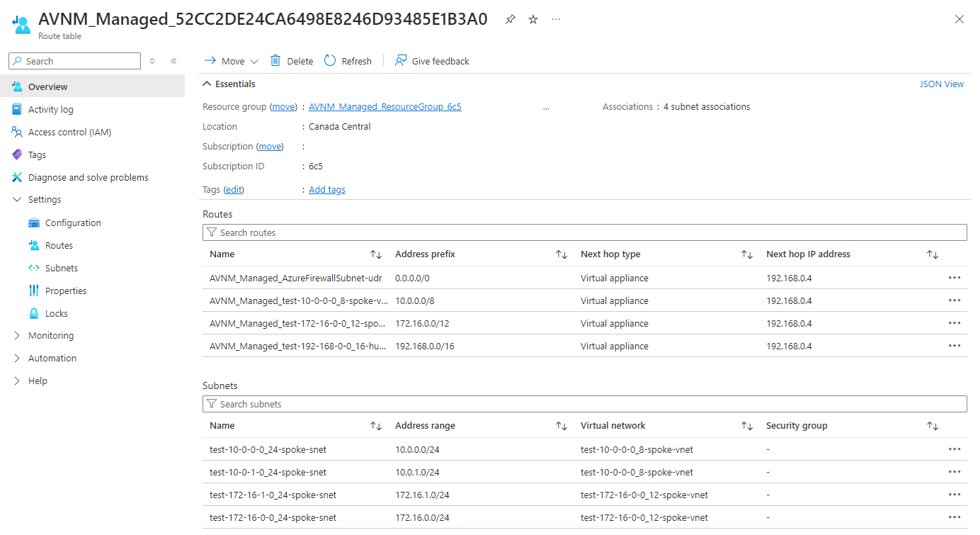980x535 pixels.
Task: Sort routes by Next hop type
Action: [x=747, y=254]
